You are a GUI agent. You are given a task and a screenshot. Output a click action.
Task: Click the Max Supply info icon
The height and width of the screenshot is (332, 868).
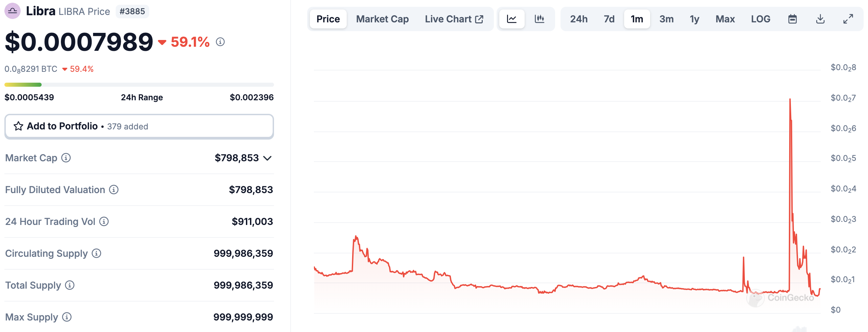click(67, 317)
